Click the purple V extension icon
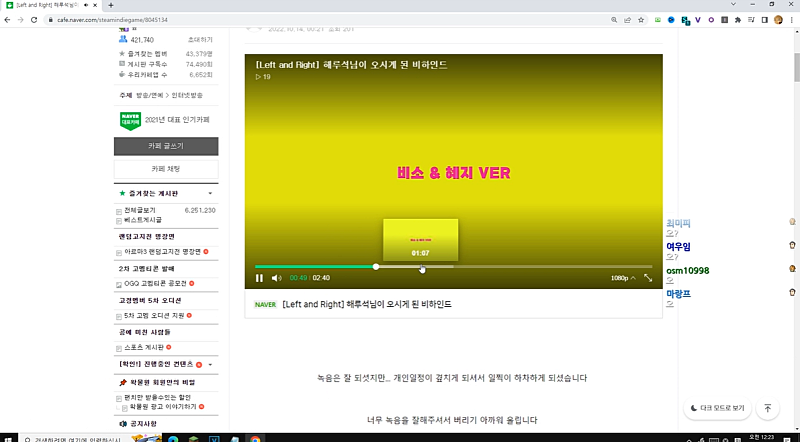The image size is (800, 442). click(697, 20)
